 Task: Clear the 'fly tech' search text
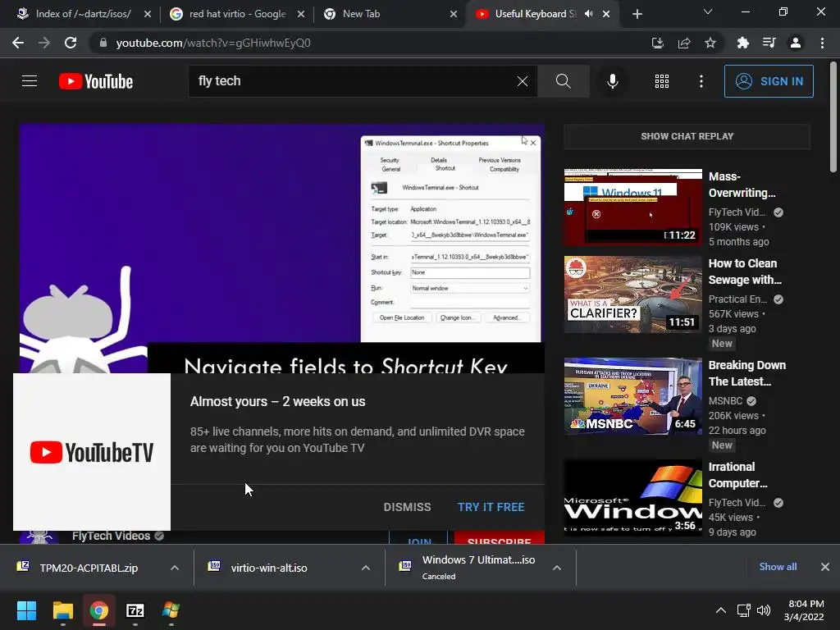click(x=523, y=81)
